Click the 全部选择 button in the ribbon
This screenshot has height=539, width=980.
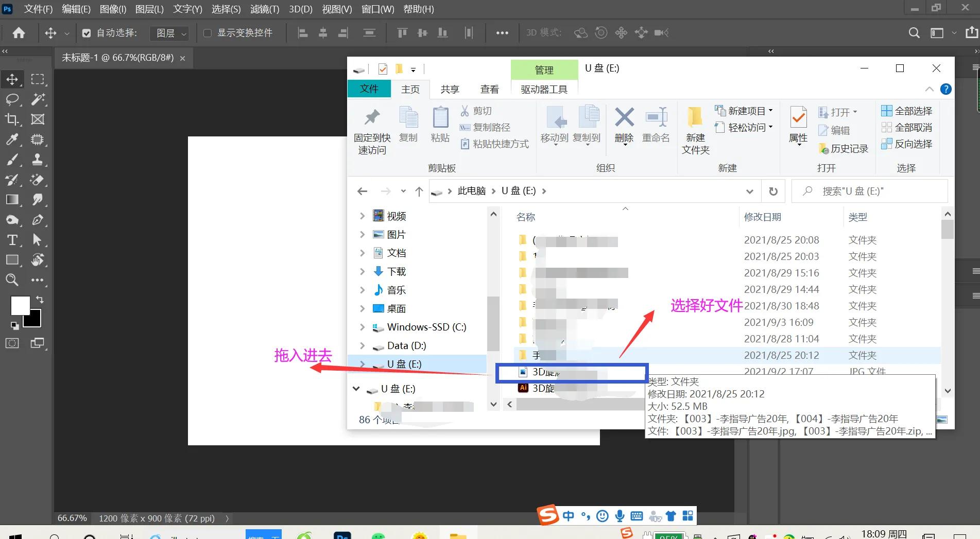(x=906, y=111)
